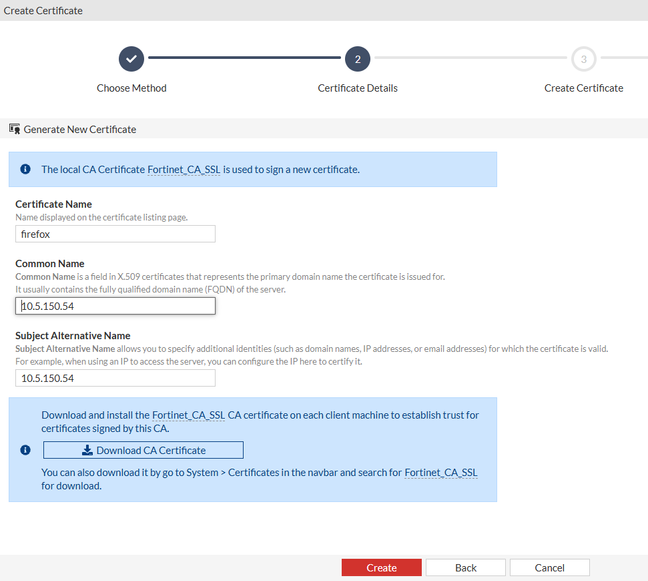Click the step 2 Certificate Details circle
The height and width of the screenshot is (581, 648).
coord(357,59)
